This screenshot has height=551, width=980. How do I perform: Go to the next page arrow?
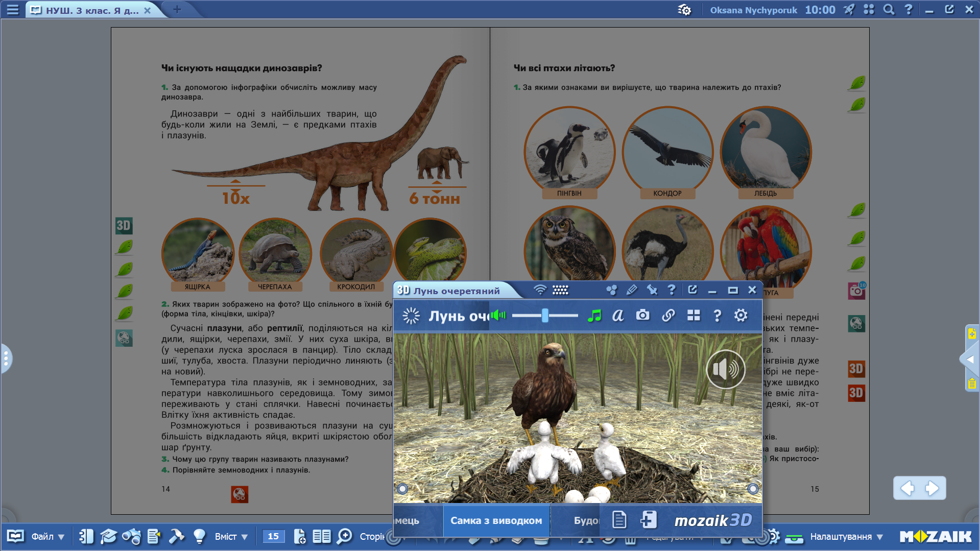(x=932, y=488)
